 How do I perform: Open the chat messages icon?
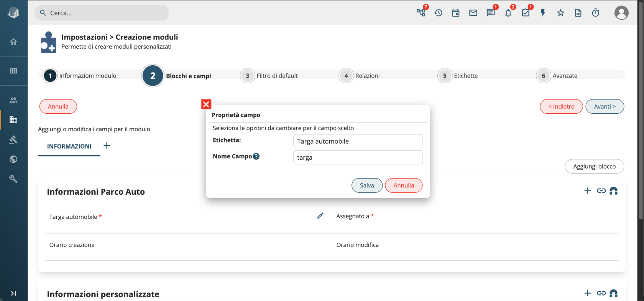tap(491, 13)
